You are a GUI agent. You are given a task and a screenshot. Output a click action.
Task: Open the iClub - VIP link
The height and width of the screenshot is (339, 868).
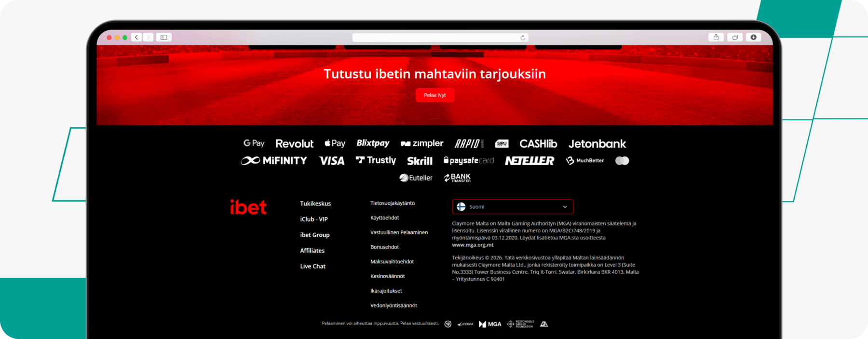pos(314,219)
